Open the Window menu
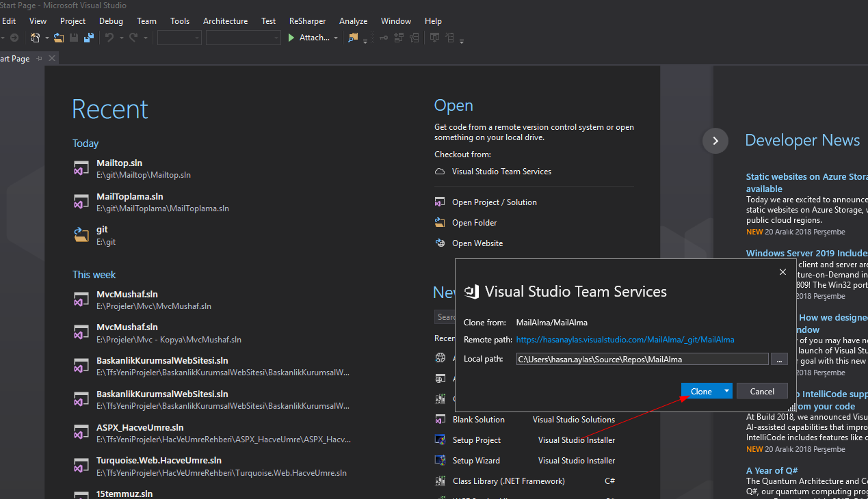 pyautogui.click(x=396, y=21)
